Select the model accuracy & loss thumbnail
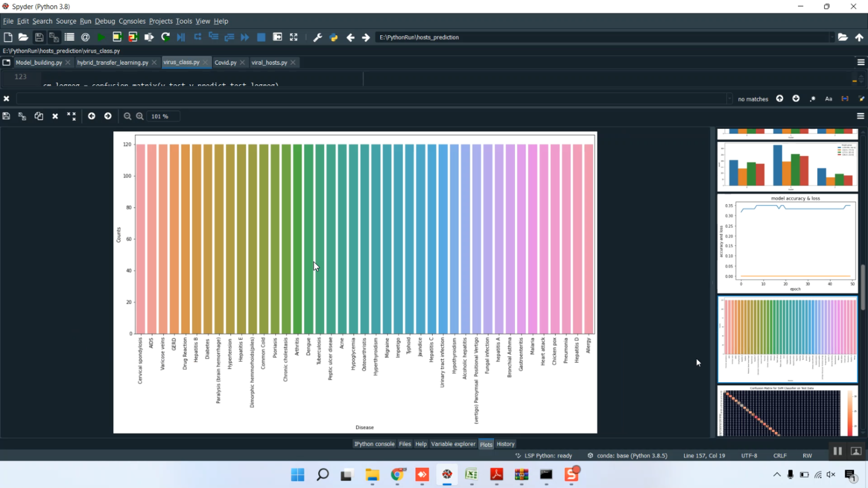Viewport: 868px width, 488px height. coord(787,243)
